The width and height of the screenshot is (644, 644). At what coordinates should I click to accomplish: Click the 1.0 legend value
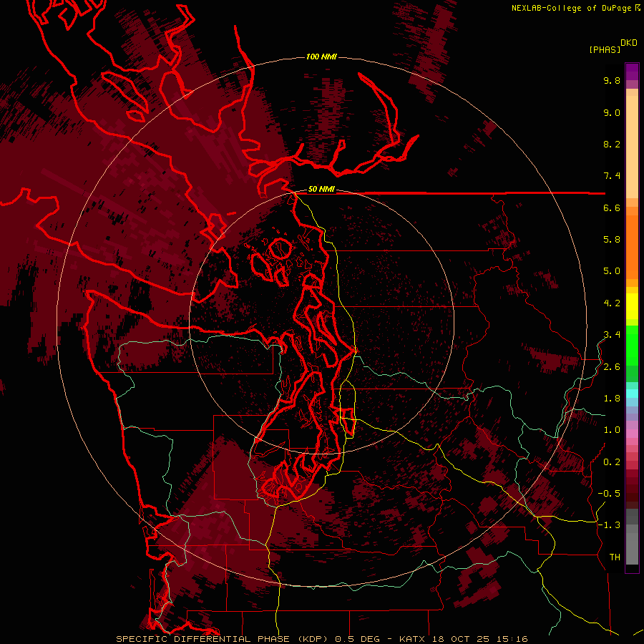click(612, 431)
